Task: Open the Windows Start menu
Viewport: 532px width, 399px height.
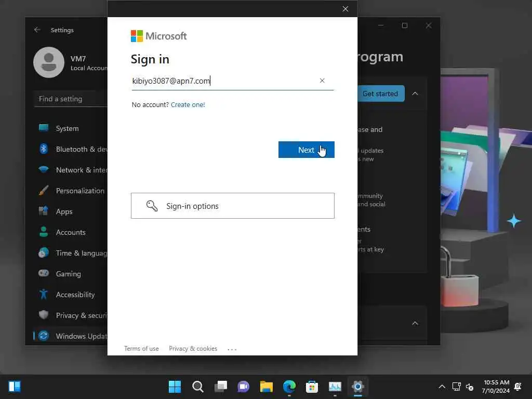Action: coord(175,387)
